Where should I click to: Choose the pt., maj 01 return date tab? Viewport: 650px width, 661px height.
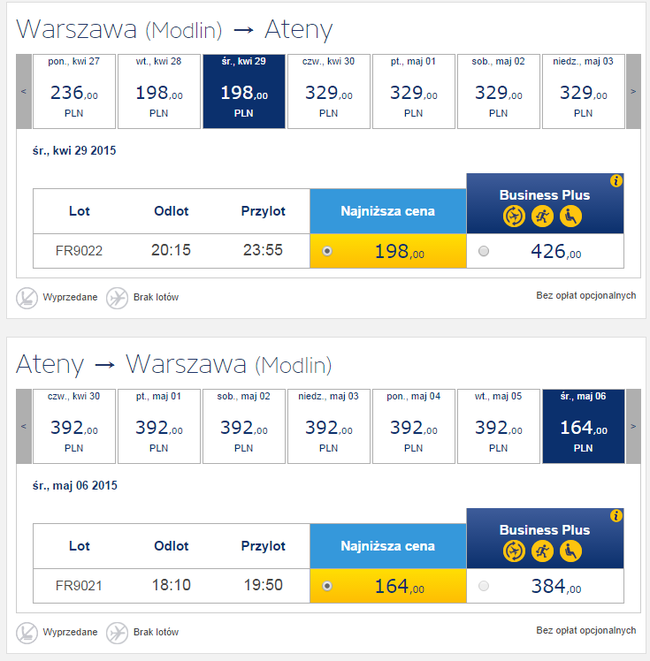coord(160,426)
